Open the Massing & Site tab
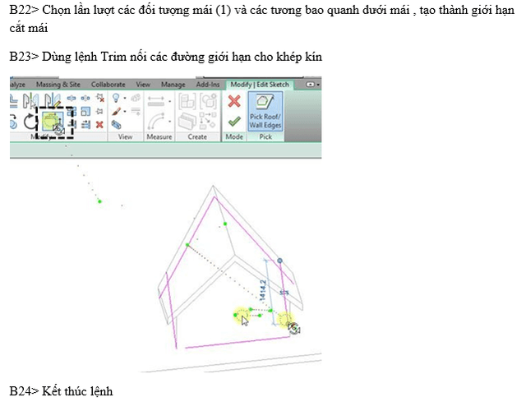526x420 pixels. click(58, 85)
